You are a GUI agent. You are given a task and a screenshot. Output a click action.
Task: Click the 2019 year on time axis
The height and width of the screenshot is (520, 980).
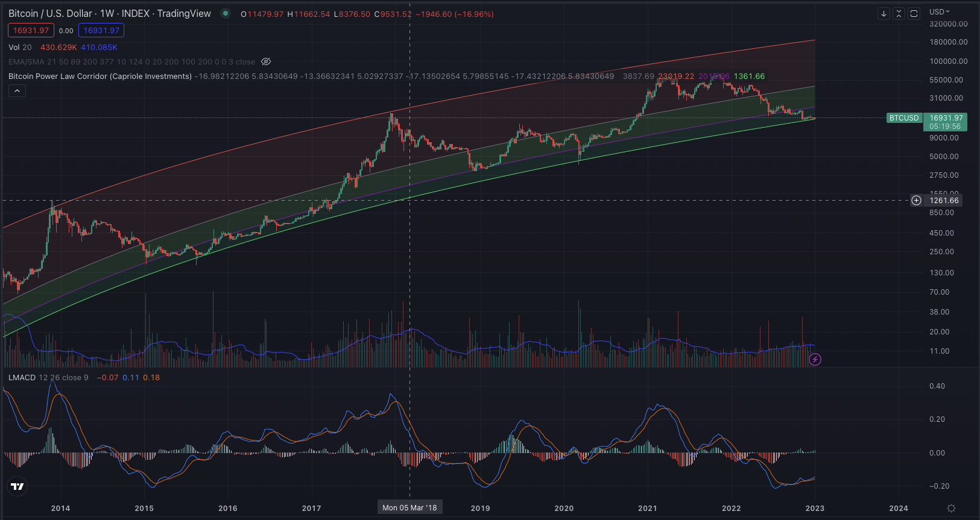(x=480, y=508)
